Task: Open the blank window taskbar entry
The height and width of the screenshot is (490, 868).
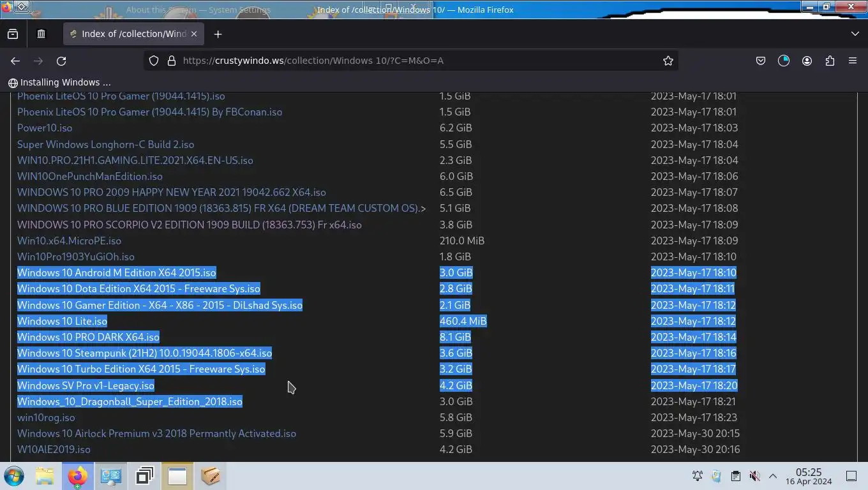Action: 177,476
